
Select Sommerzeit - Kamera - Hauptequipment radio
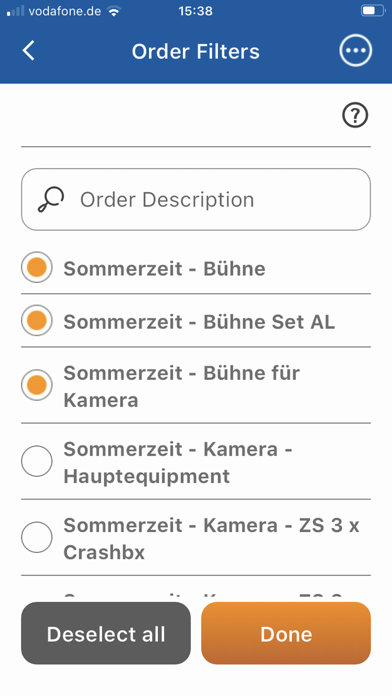tap(37, 461)
